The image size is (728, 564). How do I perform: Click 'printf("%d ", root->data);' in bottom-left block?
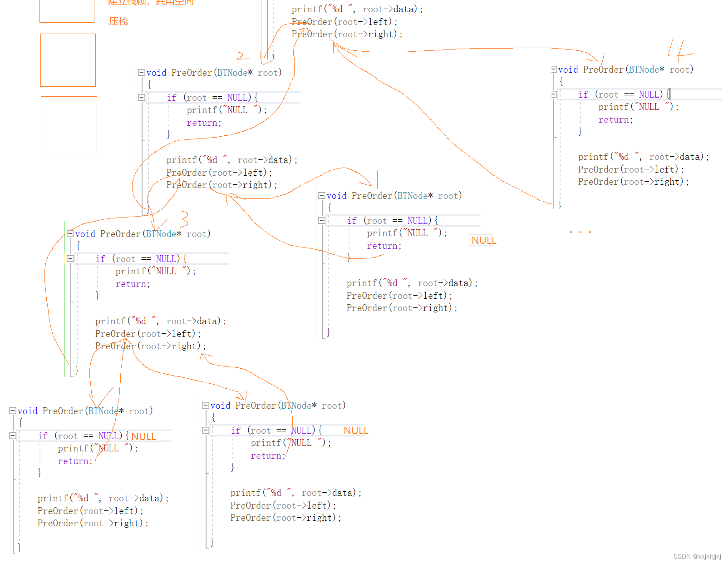click(x=103, y=498)
